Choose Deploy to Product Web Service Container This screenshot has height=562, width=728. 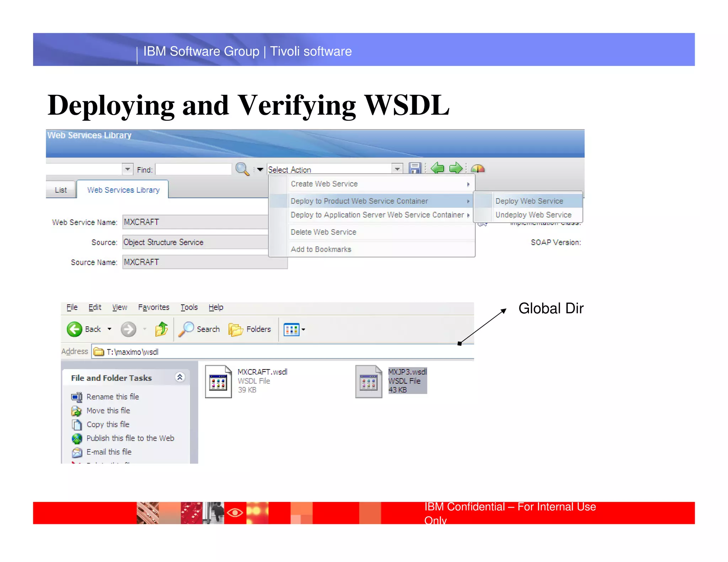pyautogui.click(x=372, y=201)
